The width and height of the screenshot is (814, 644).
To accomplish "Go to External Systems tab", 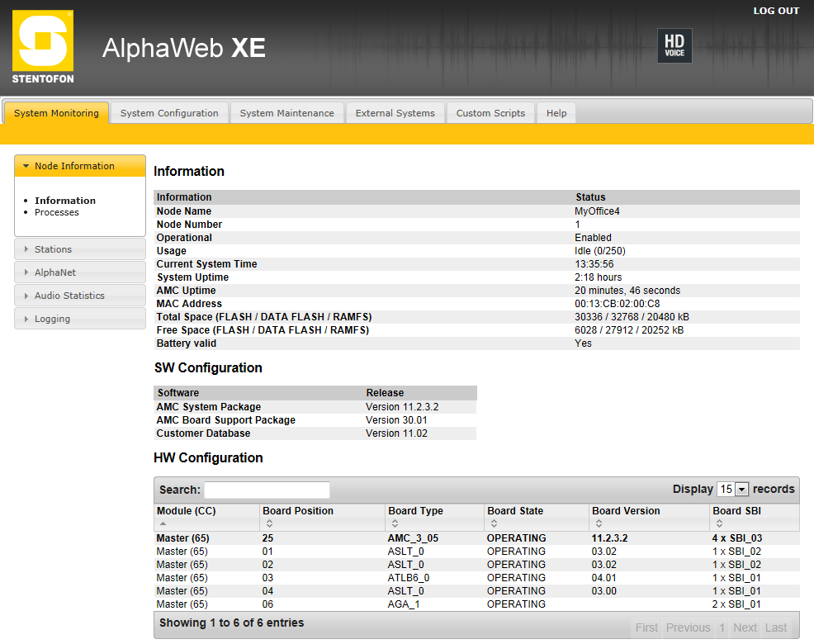I will click(395, 113).
